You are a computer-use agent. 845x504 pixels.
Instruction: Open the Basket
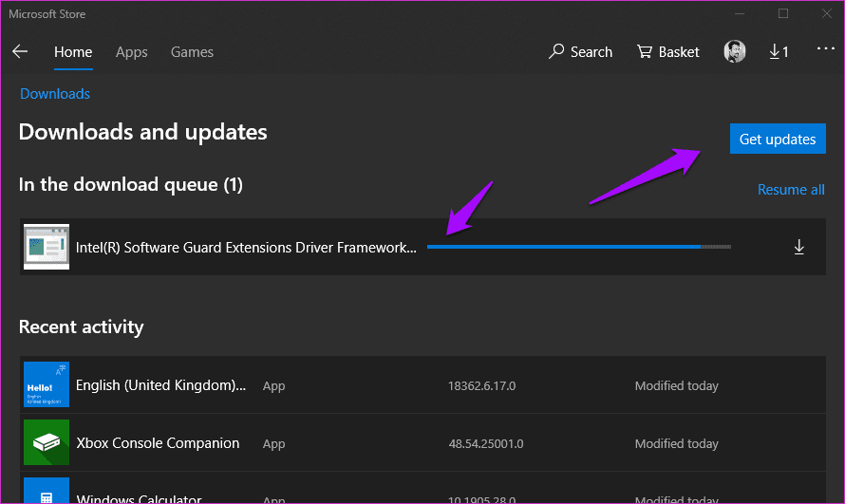(x=668, y=51)
